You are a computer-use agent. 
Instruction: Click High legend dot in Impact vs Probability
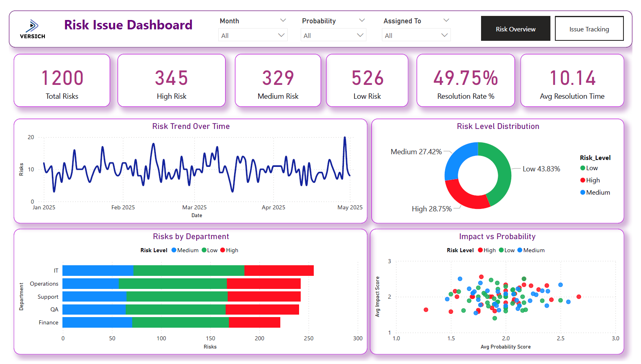480,250
